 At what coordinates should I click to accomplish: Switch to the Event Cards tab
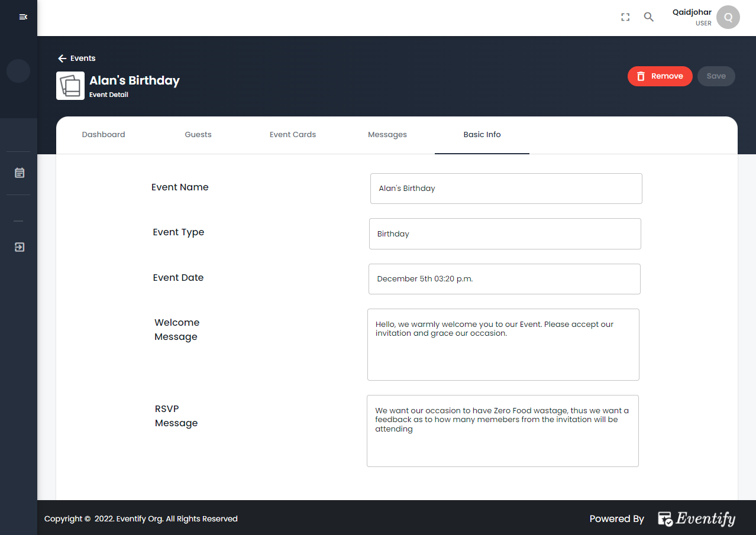(292, 134)
